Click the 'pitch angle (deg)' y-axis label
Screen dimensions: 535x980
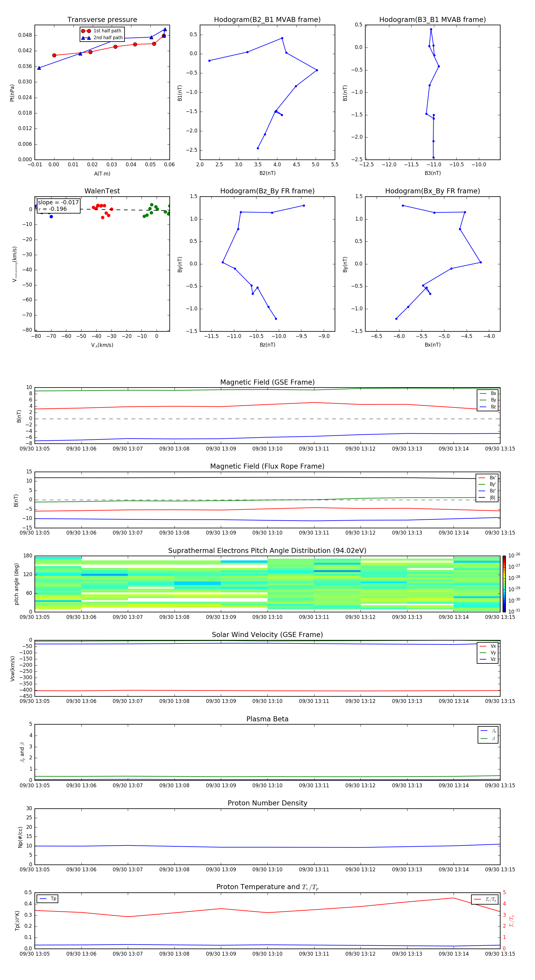pyautogui.click(x=16, y=584)
